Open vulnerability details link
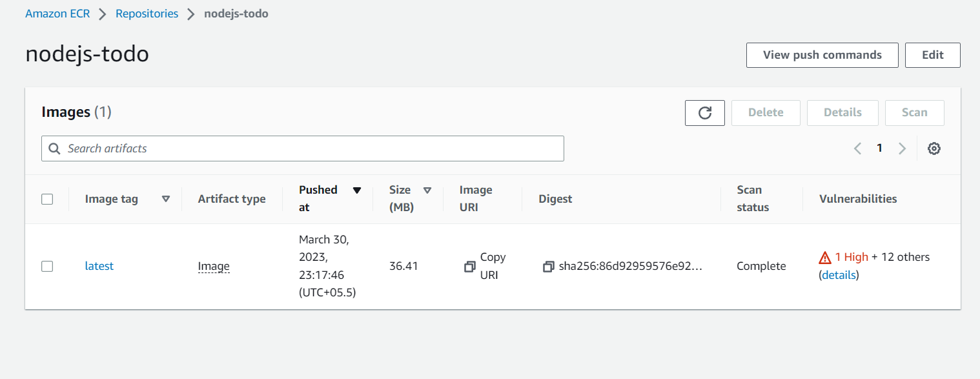This screenshot has height=379, width=980. [839, 275]
